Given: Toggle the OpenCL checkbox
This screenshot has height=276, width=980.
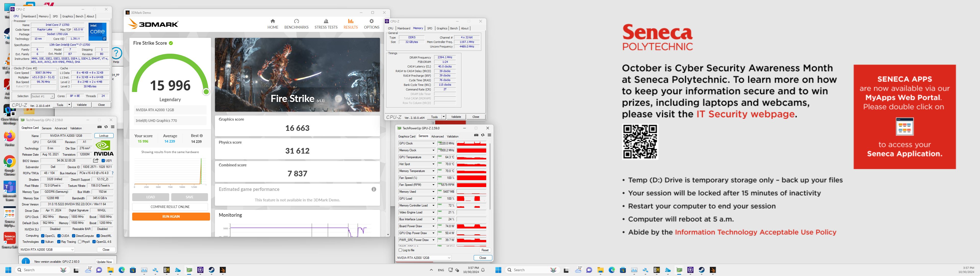Looking at the screenshot, I should [x=43, y=236].
